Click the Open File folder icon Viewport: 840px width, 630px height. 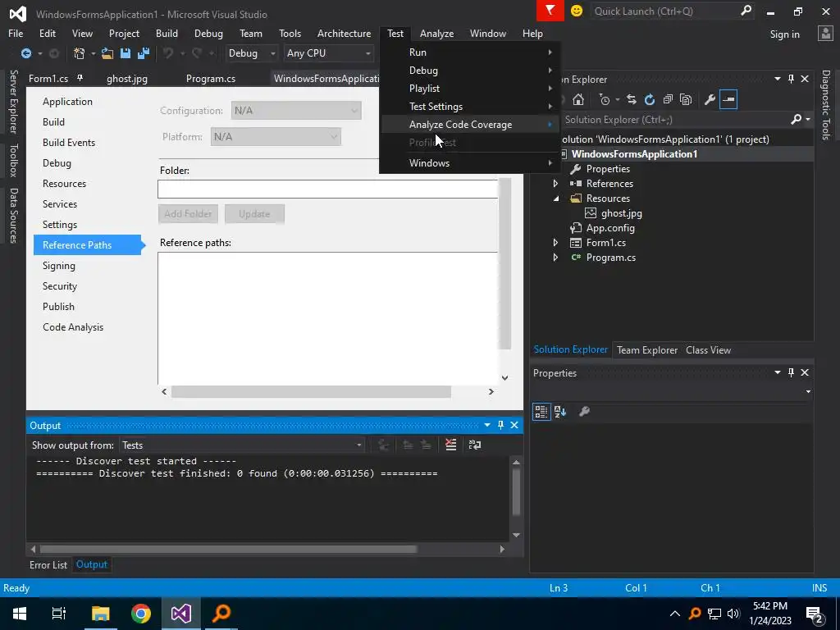pyautogui.click(x=107, y=53)
